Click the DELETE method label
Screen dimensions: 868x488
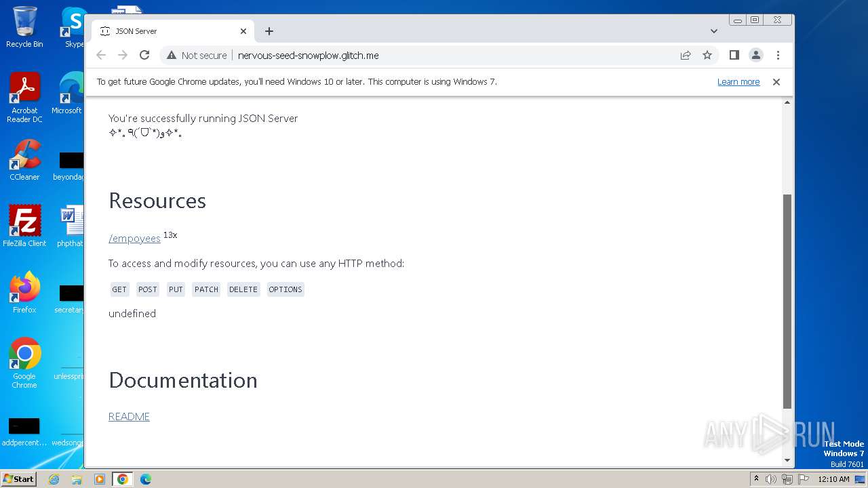pos(243,289)
